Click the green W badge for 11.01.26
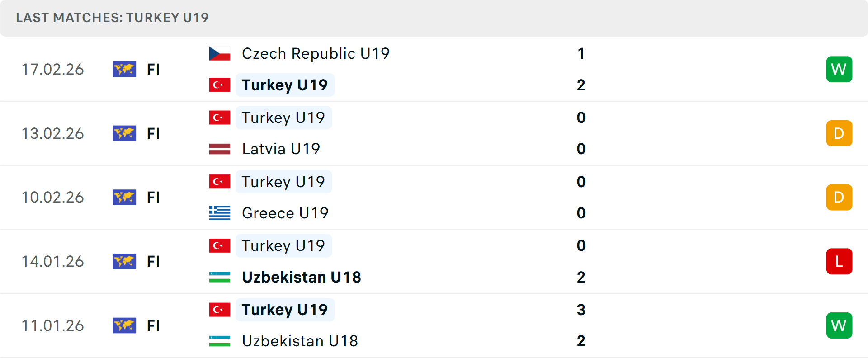The height and width of the screenshot is (358, 868). pos(839,325)
